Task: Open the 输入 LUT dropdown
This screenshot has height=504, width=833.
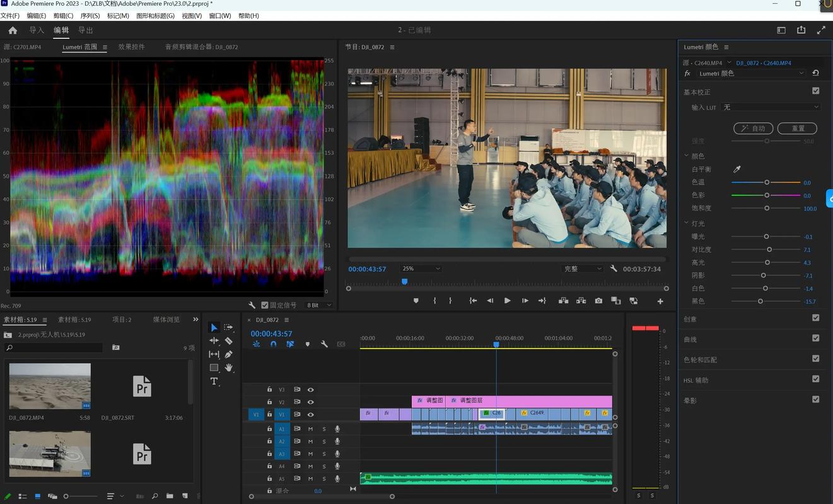Action: pos(771,108)
